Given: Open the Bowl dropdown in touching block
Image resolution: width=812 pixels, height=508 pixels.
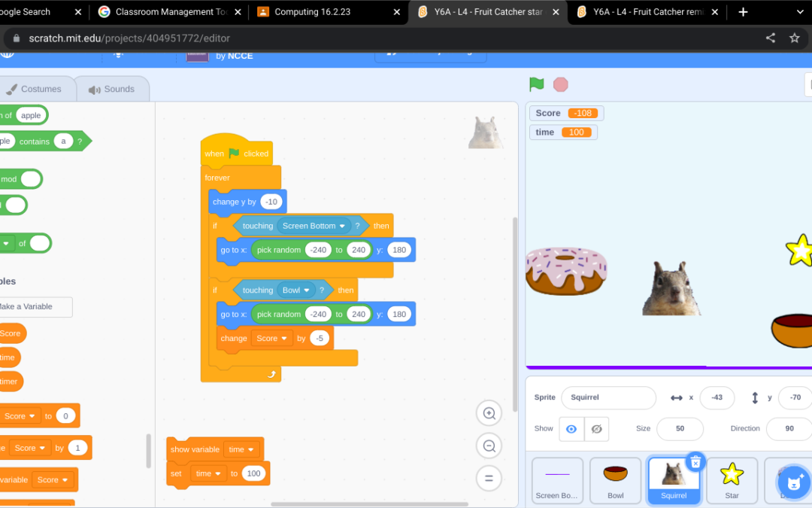Looking at the screenshot, I should point(296,290).
